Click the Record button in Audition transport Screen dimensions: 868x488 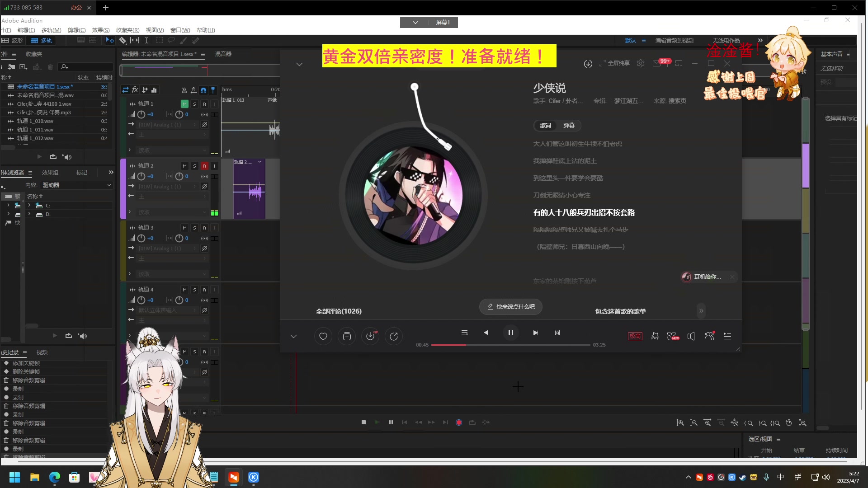click(459, 422)
